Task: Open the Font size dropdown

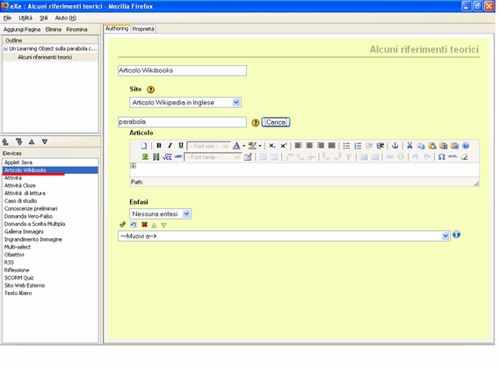Action: tap(208, 146)
